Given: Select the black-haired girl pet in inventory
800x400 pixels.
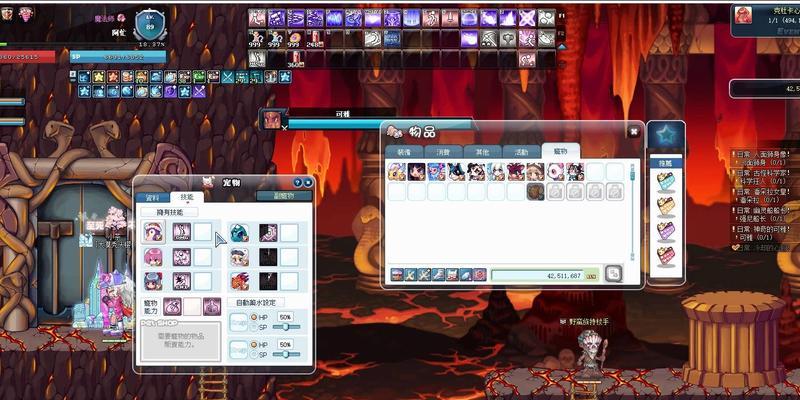Looking at the screenshot, I should coord(416,172).
